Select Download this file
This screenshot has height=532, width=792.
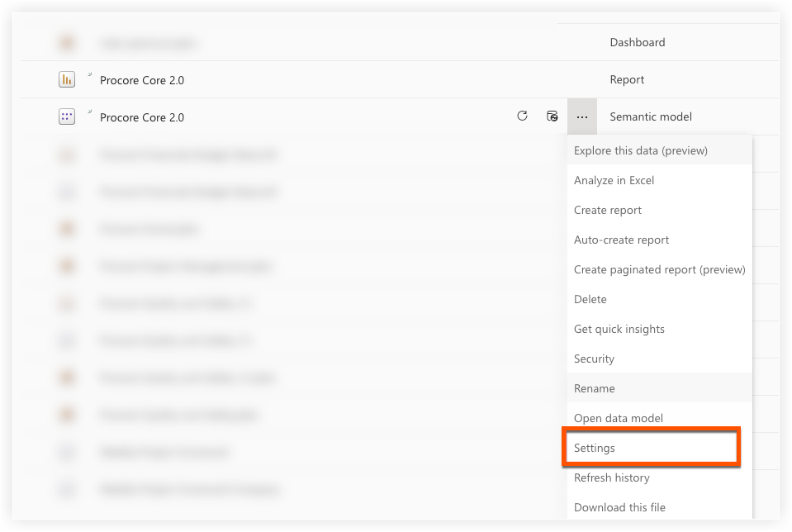click(x=619, y=507)
